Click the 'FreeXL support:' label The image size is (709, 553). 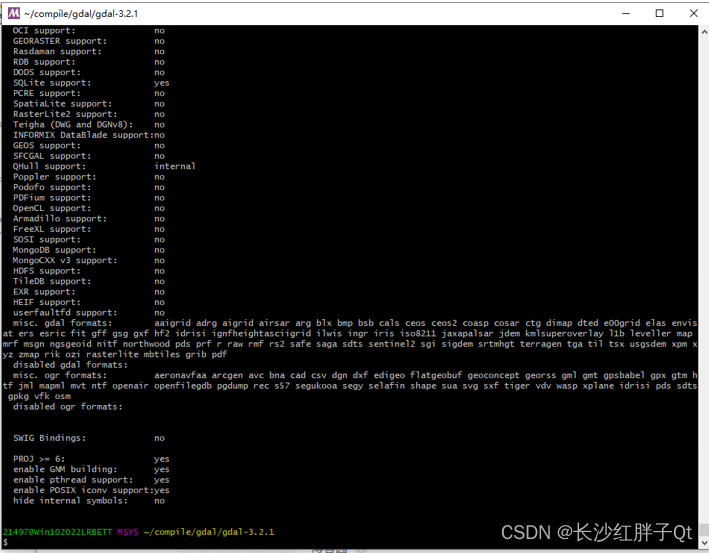click(52, 229)
